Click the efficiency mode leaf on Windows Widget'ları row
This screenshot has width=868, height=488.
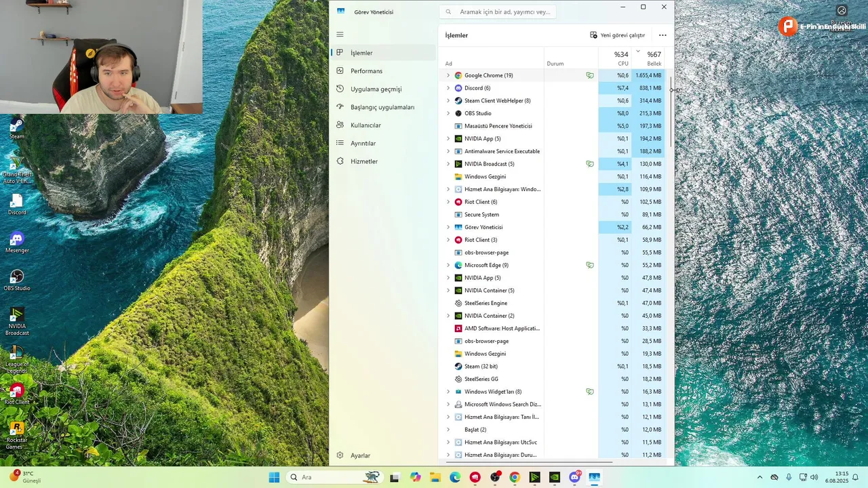click(590, 392)
